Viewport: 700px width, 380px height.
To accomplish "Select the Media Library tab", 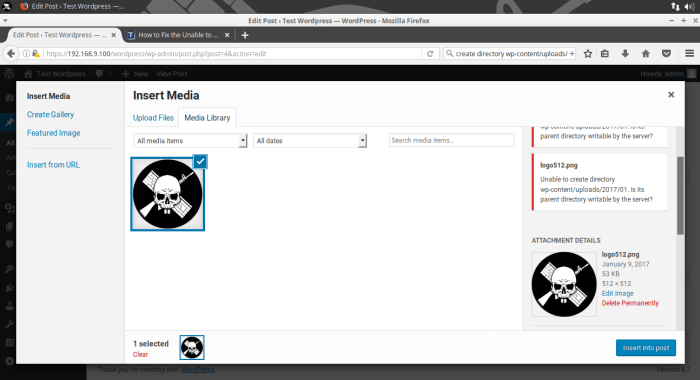I will pos(207,118).
